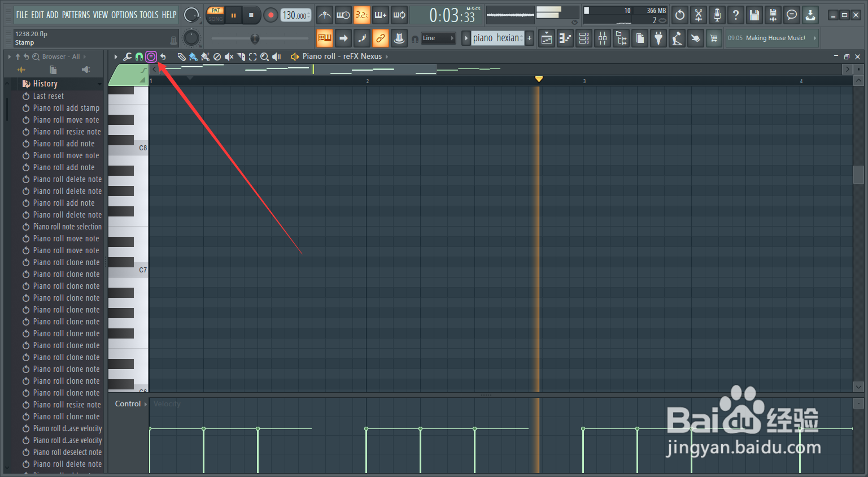Open the OPTIONS menu
Screen dimensions: 868x477
point(124,15)
